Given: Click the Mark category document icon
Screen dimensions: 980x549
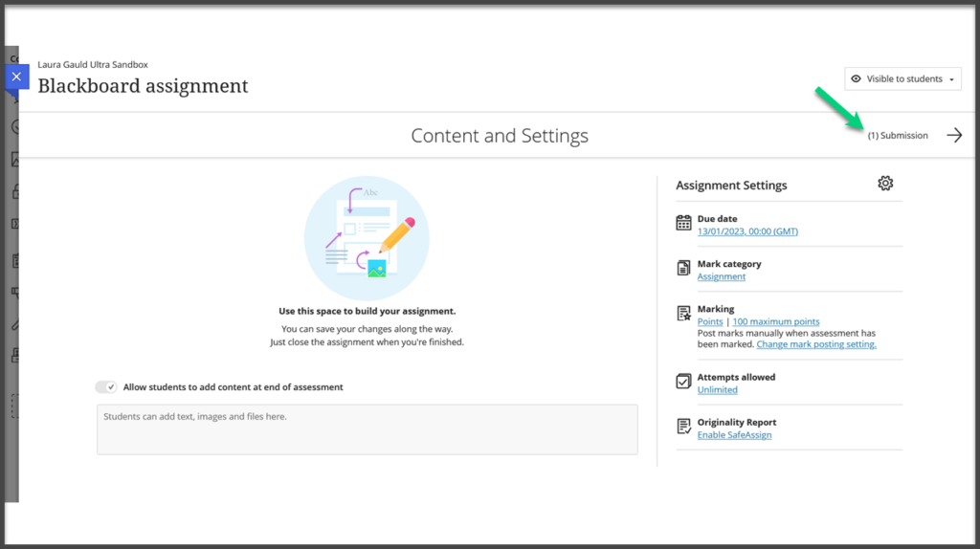Looking at the screenshot, I should pyautogui.click(x=683, y=268).
